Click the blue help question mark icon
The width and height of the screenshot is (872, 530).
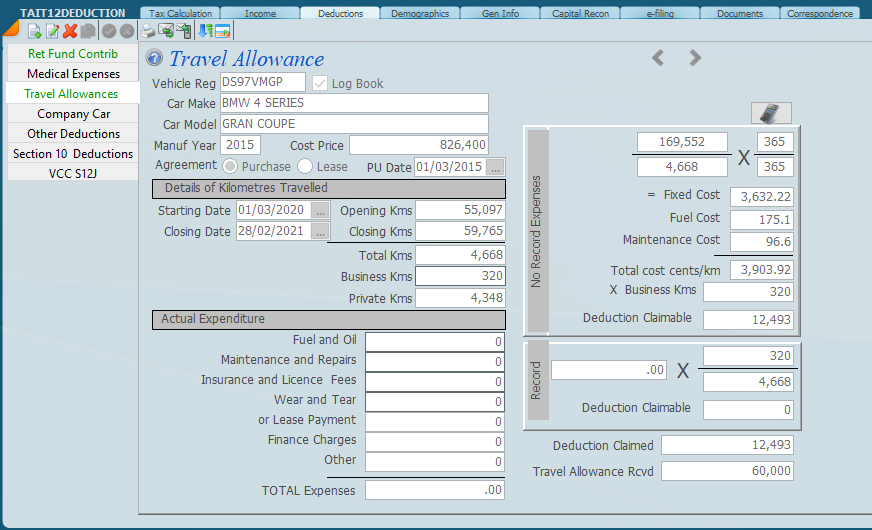(154, 58)
